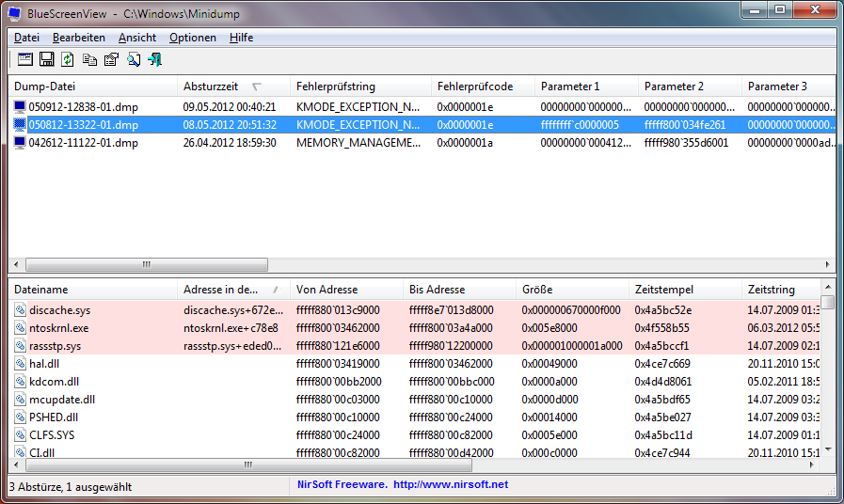Image resolution: width=844 pixels, height=504 pixels.
Task: Sort by the Zeitstempel column header
Action: [x=685, y=290]
